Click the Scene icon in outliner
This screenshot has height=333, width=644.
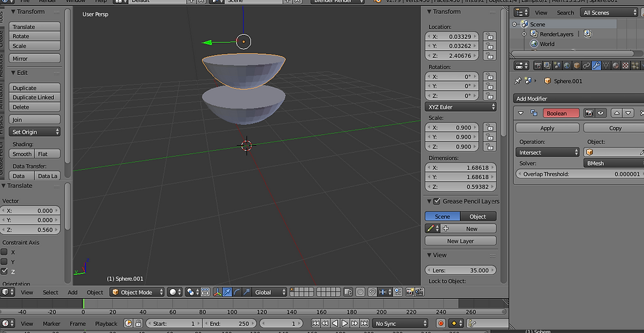tap(524, 24)
